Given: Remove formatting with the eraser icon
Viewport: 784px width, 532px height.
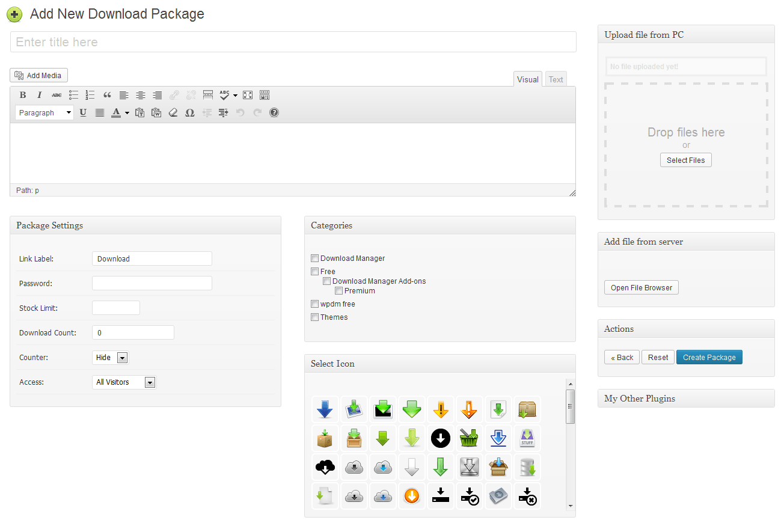Looking at the screenshot, I should click(173, 112).
